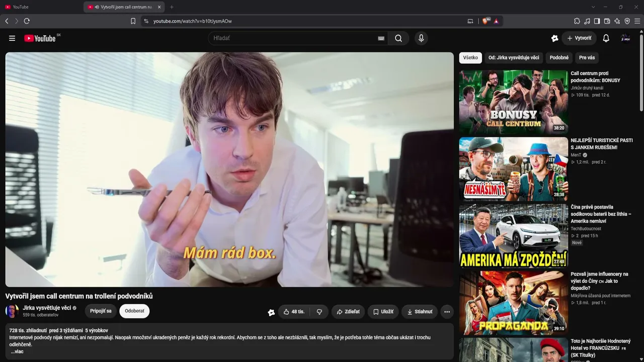The width and height of the screenshot is (644, 362).
Task: Click the main video player
Action: click(229, 169)
